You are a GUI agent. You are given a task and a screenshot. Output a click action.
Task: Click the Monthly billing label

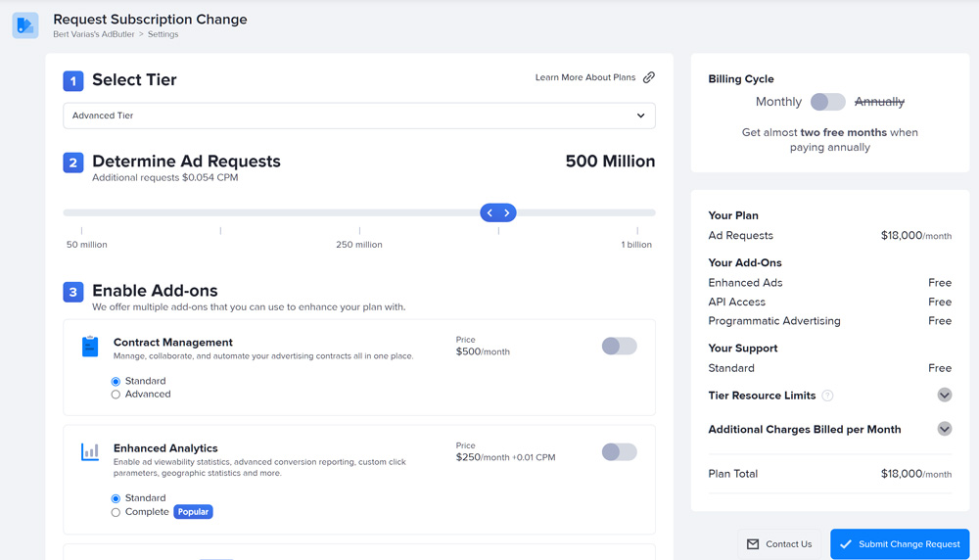pyautogui.click(x=778, y=102)
